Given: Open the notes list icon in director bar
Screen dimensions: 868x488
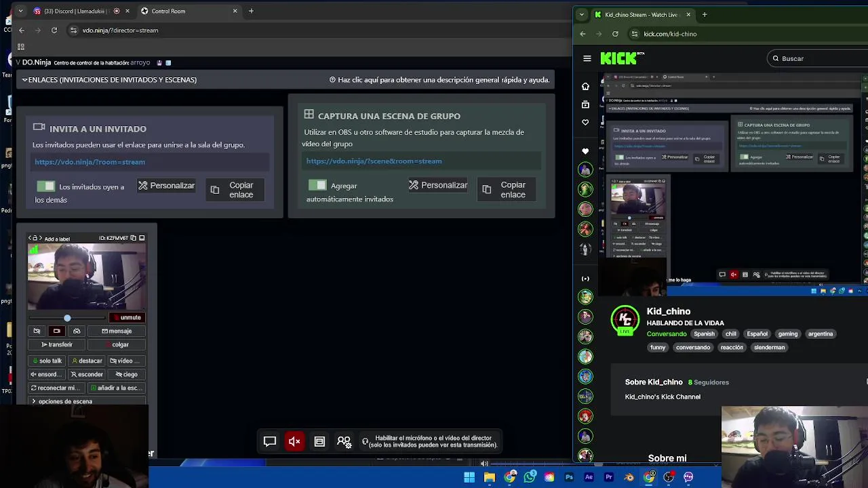Looking at the screenshot, I should click(319, 442).
